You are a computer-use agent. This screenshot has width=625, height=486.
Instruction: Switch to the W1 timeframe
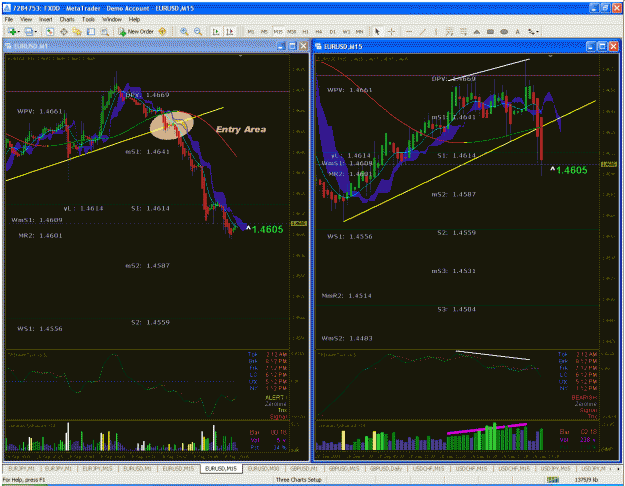coord(346,31)
